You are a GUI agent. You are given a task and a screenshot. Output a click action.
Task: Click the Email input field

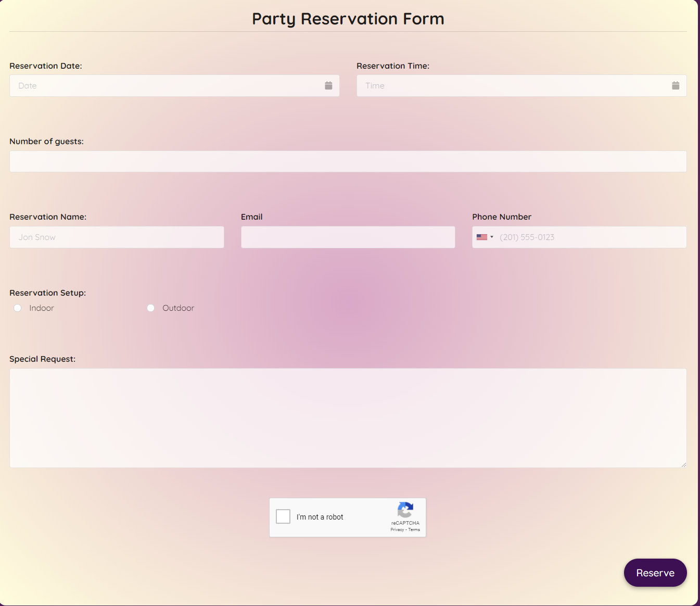(x=348, y=237)
